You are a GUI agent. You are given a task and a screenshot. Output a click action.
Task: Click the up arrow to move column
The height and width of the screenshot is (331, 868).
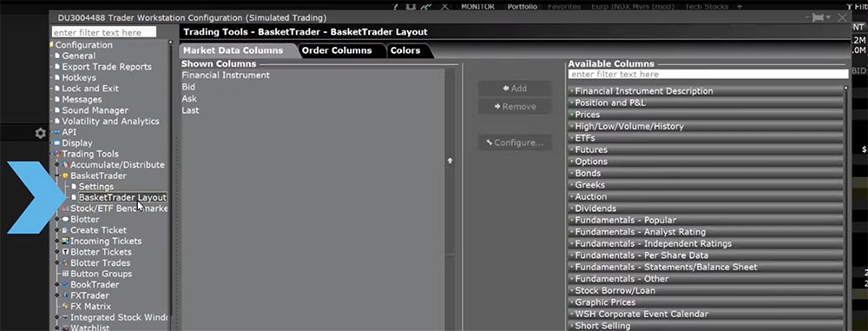pyautogui.click(x=450, y=161)
